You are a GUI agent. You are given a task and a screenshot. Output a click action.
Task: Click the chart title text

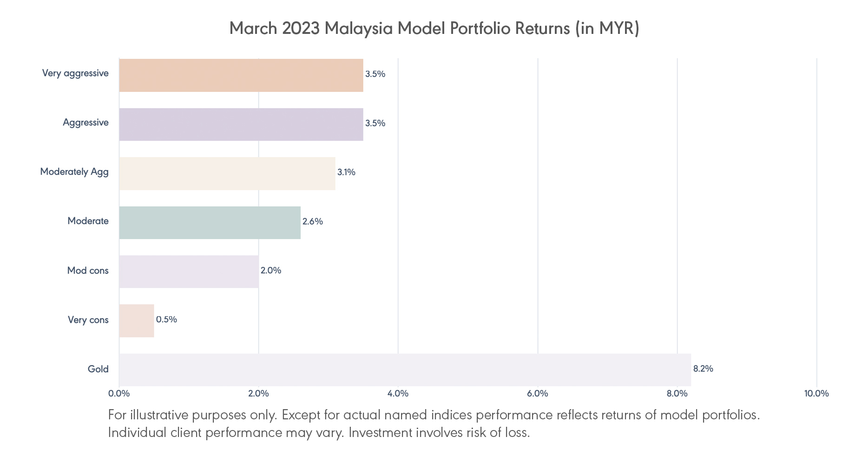click(x=434, y=28)
